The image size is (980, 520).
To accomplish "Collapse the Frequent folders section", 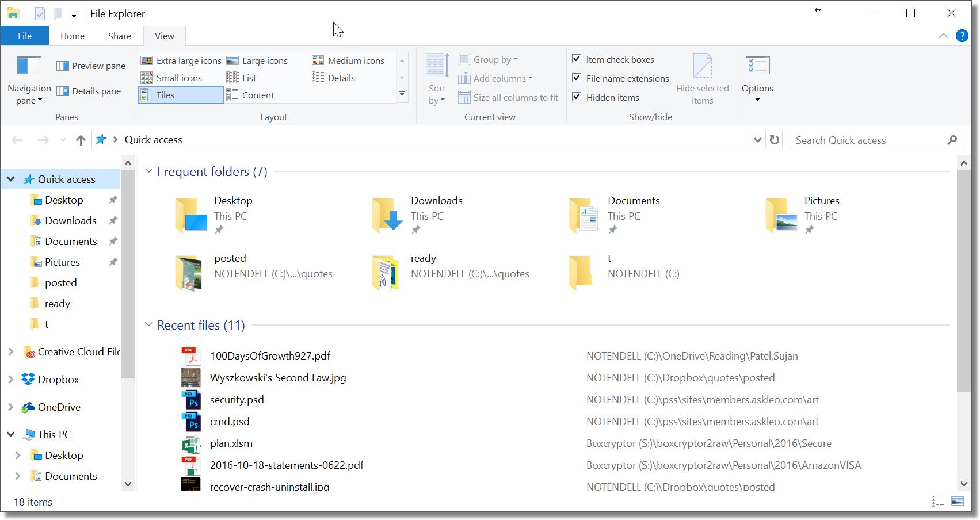I will [x=148, y=171].
